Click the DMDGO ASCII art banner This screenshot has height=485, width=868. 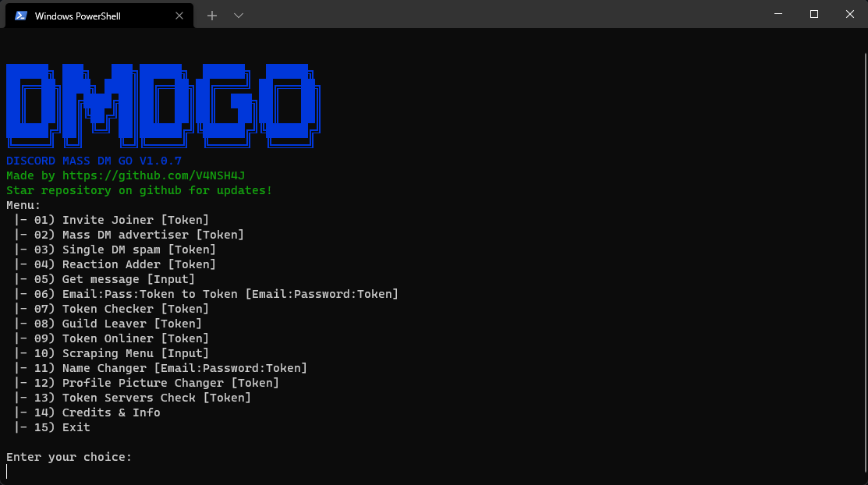pyautogui.click(x=163, y=106)
